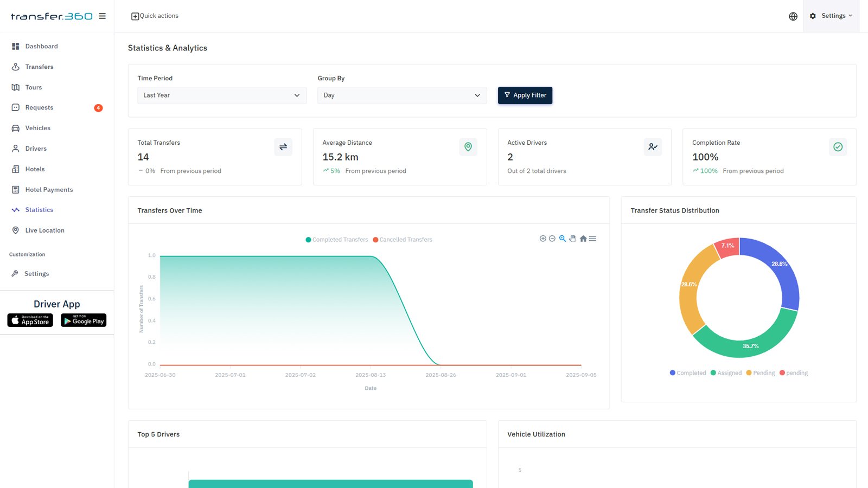Open the Time Period dropdown

coord(221,95)
